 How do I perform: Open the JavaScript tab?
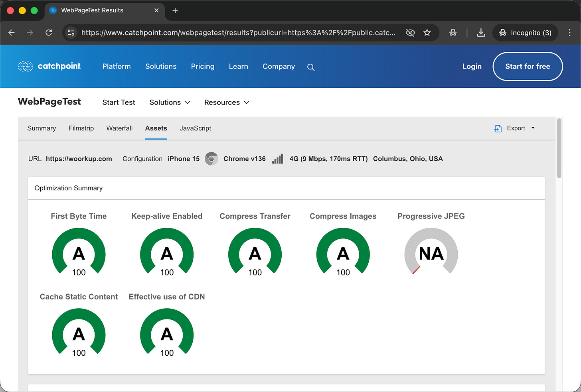(x=195, y=128)
